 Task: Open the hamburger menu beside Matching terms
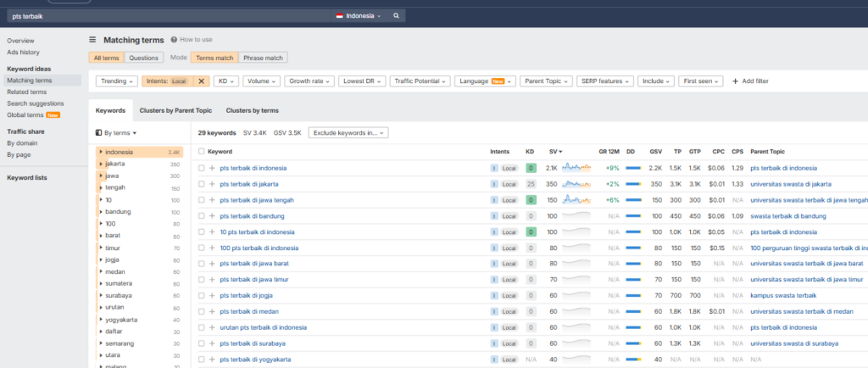click(92, 40)
